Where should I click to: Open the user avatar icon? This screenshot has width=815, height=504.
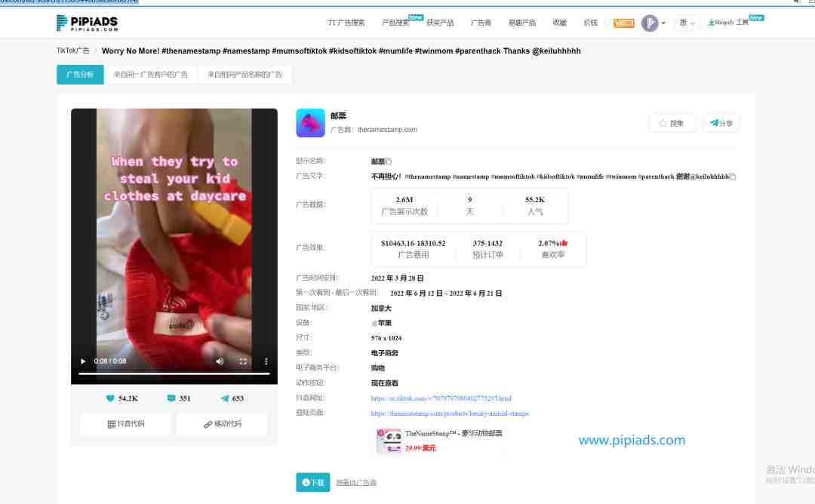click(649, 23)
